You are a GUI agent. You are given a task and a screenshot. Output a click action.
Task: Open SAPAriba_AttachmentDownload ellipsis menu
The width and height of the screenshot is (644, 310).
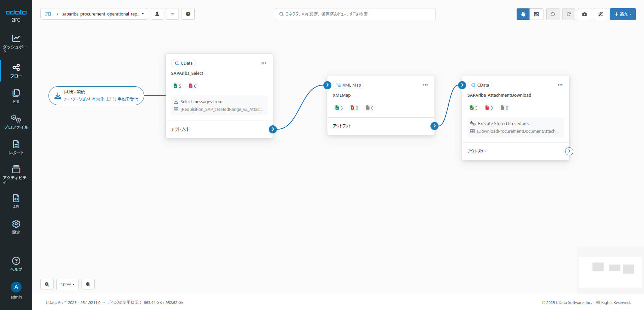[560, 85]
